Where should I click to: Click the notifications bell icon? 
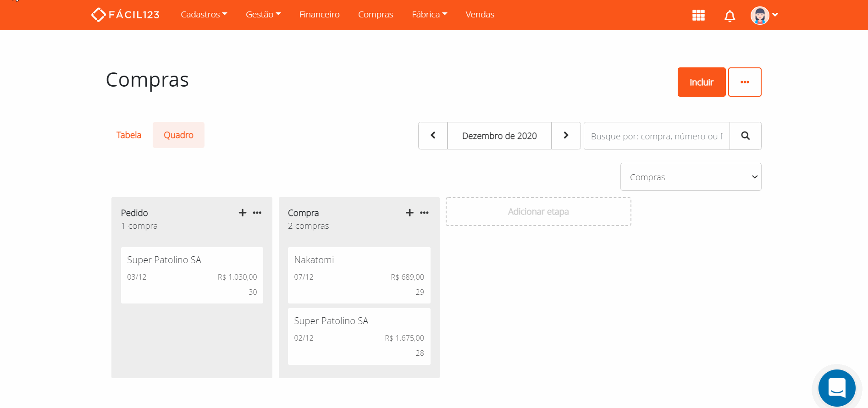(730, 16)
